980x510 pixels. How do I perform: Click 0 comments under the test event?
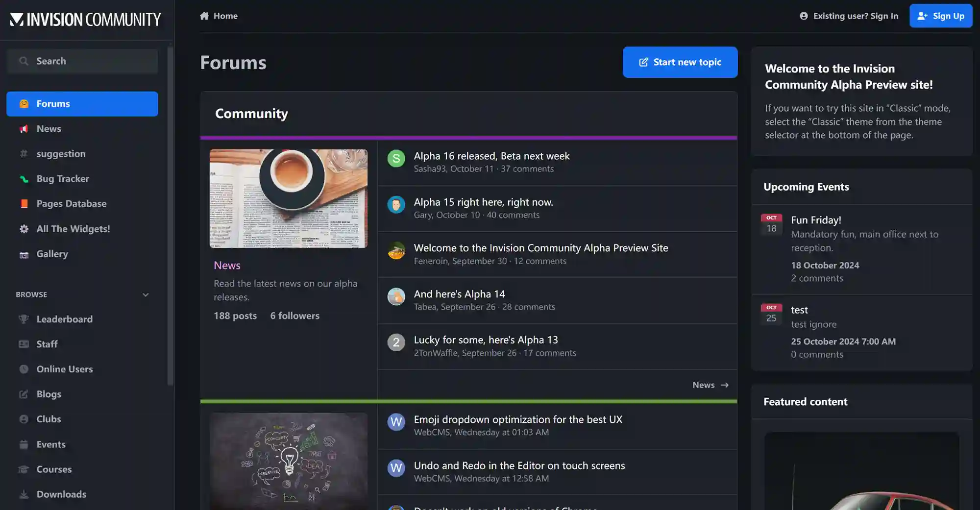click(817, 354)
